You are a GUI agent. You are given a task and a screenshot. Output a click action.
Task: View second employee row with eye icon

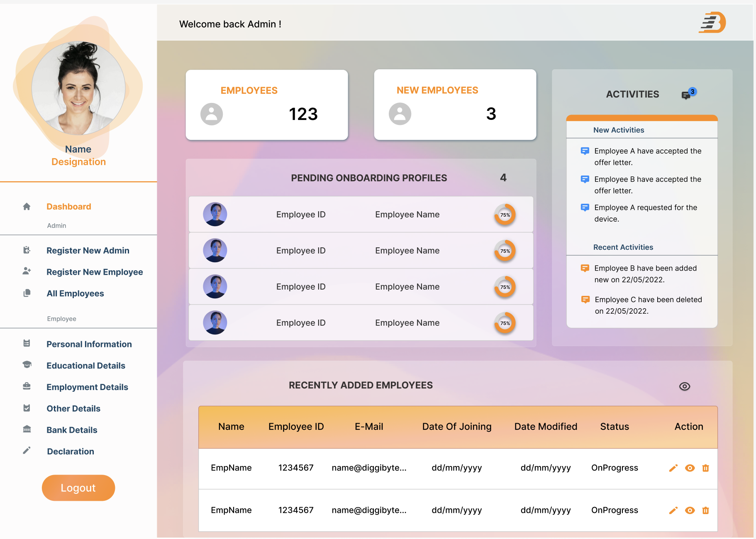point(690,510)
